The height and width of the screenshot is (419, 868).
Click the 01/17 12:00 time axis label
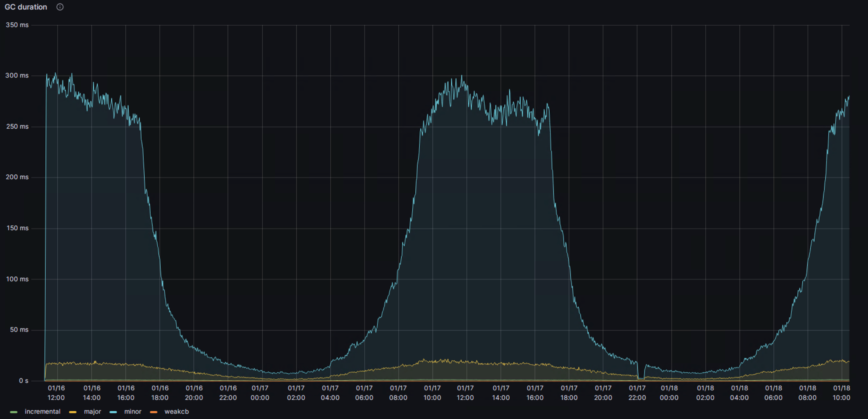pyautogui.click(x=465, y=393)
